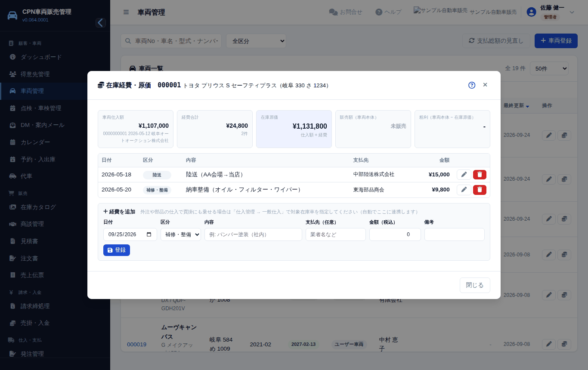Open the 50件 page size dropdown
Viewport: 588px width, 370px height.
(x=549, y=68)
